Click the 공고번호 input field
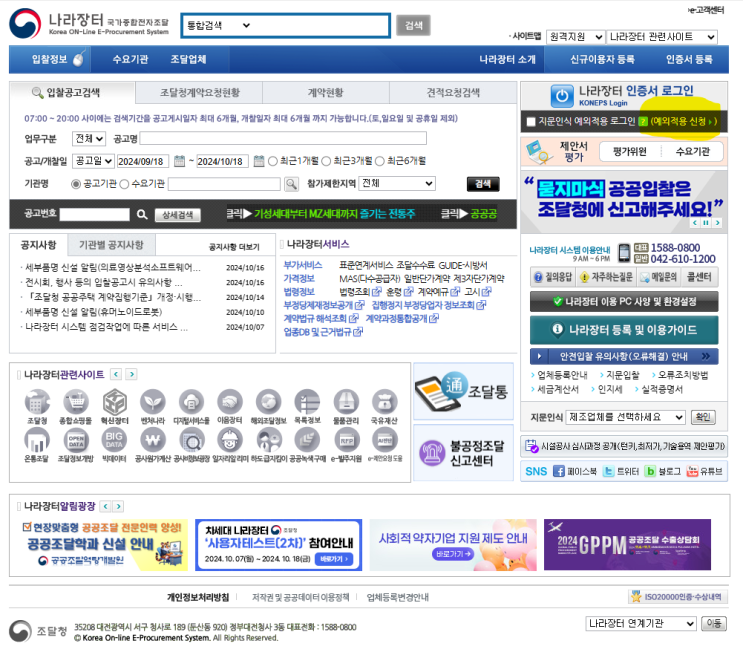This screenshot has width=743, height=652. (x=95, y=215)
